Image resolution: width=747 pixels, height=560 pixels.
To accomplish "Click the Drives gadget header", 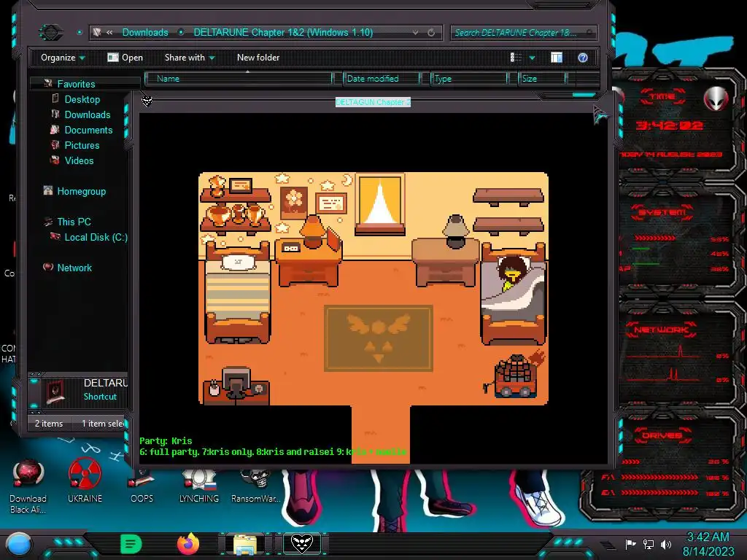I will click(661, 435).
